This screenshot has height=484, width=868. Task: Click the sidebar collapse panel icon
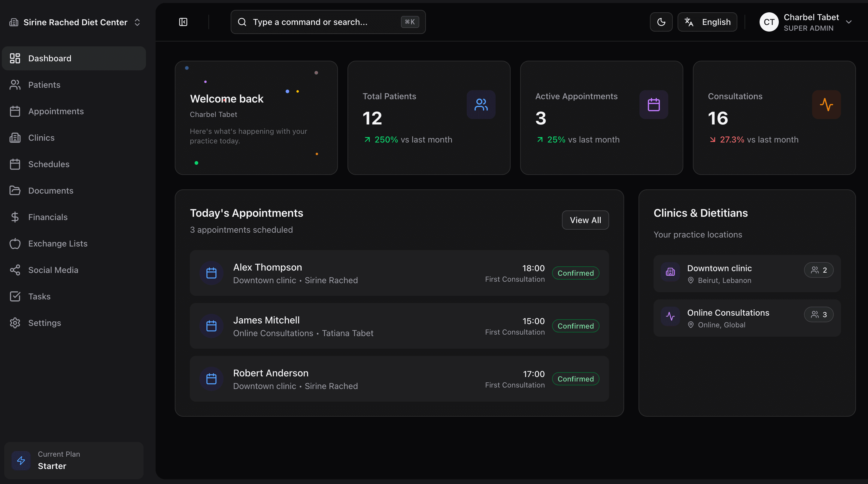[x=183, y=22]
